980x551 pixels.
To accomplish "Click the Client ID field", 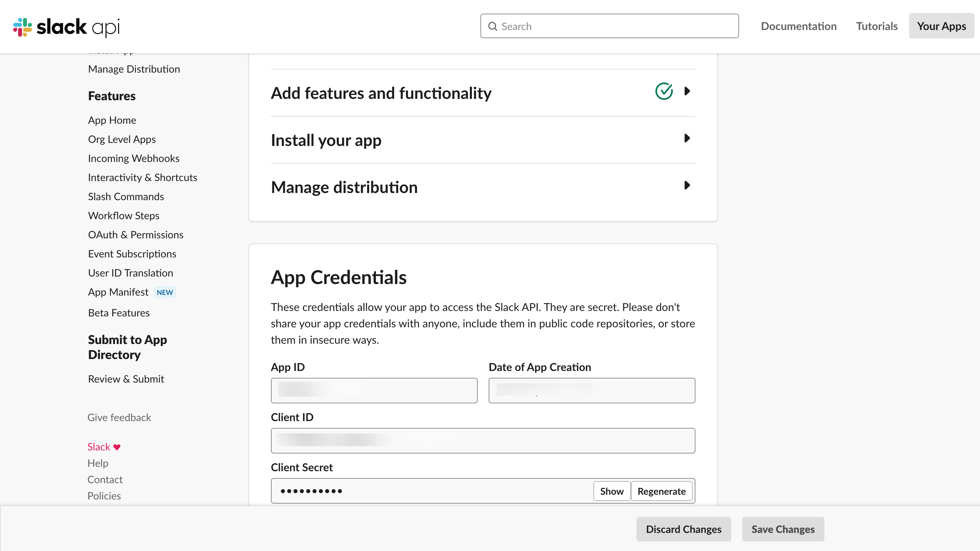I will [x=483, y=441].
